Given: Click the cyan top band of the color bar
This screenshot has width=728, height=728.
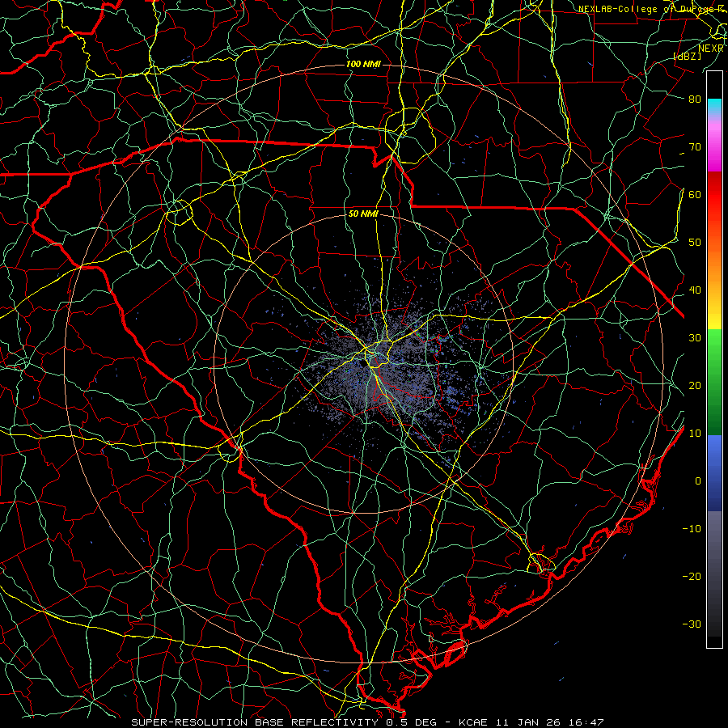Looking at the screenshot, I should [x=714, y=108].
